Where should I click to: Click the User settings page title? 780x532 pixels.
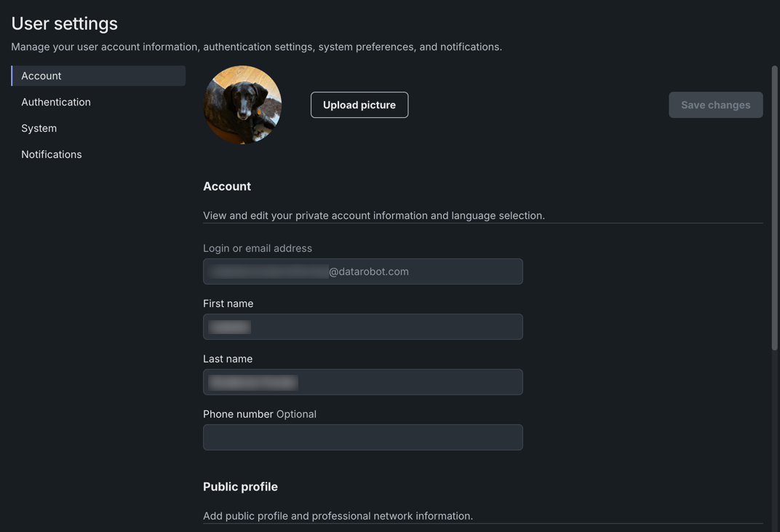tap(65, 23)
